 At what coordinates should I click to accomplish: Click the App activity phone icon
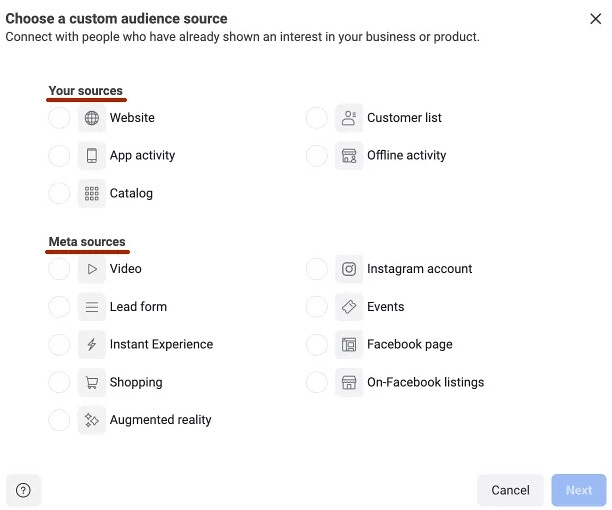point(92,156)
